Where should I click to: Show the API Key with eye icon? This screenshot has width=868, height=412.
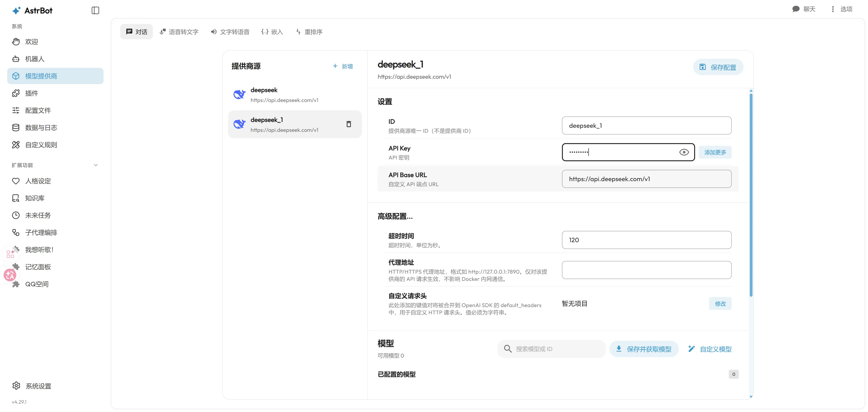tap(684, 152)
